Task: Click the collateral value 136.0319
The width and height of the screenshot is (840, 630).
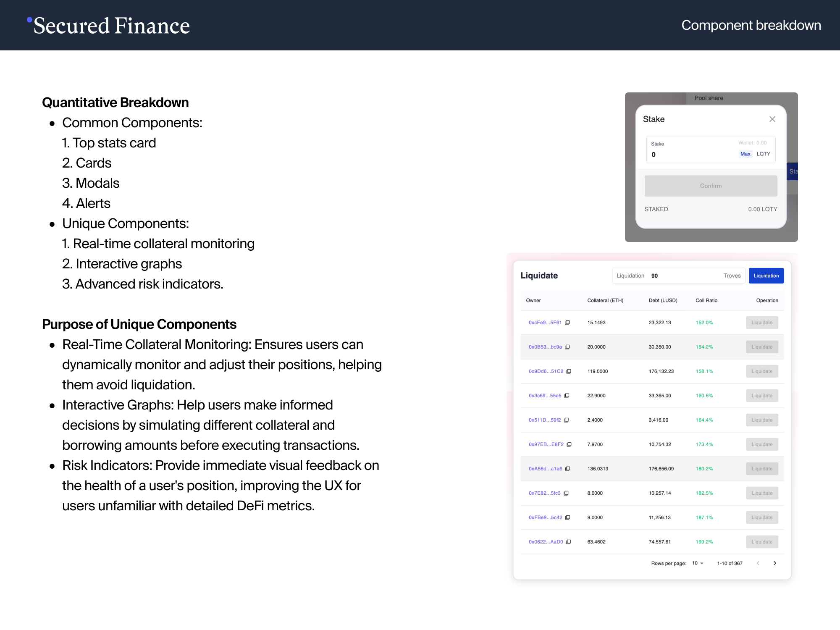Action: [x=598, y=469]
